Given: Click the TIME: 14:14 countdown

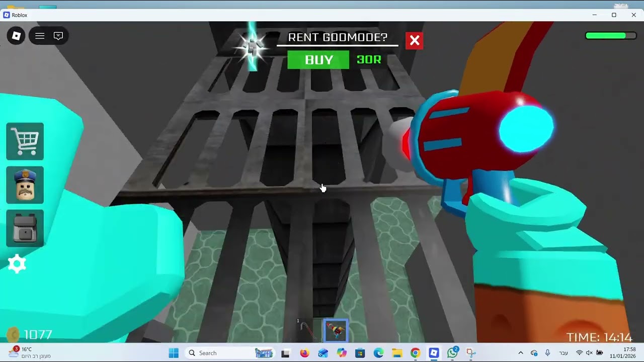Looking at the screenshot, I should 599,337.
